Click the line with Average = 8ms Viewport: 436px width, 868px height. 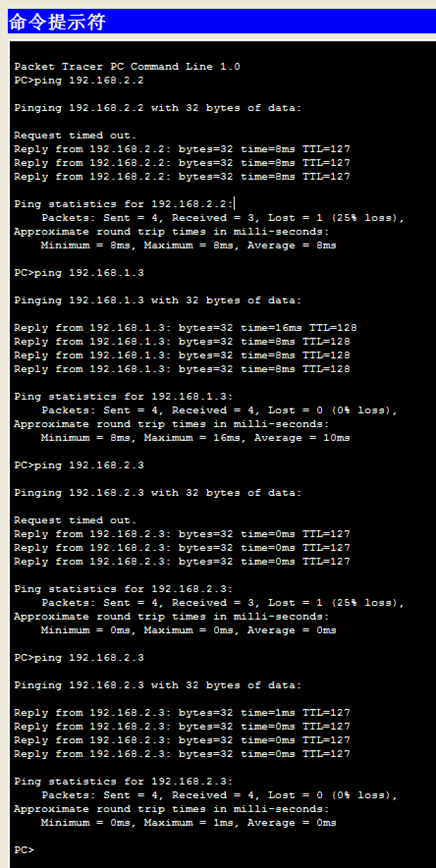click(x=188, y=245)
